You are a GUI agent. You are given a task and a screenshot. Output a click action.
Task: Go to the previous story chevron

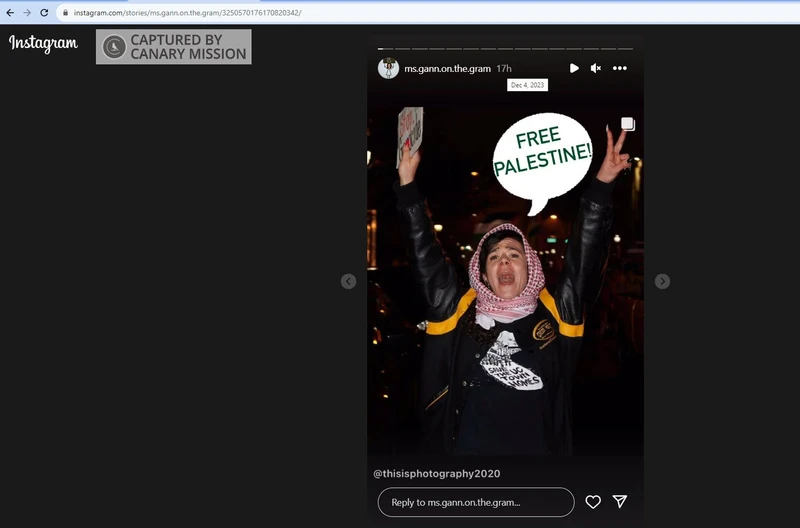(x=348, y=281)
